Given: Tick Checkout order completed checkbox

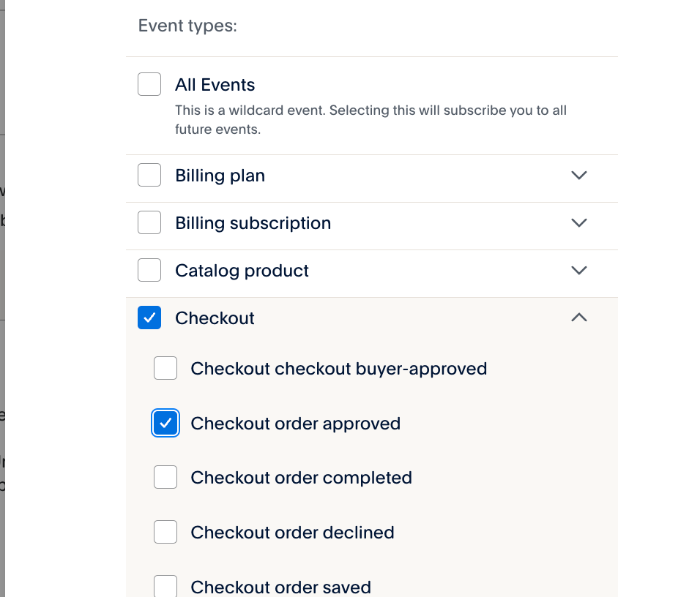Looking at the screenshot, I should [165, 478].
